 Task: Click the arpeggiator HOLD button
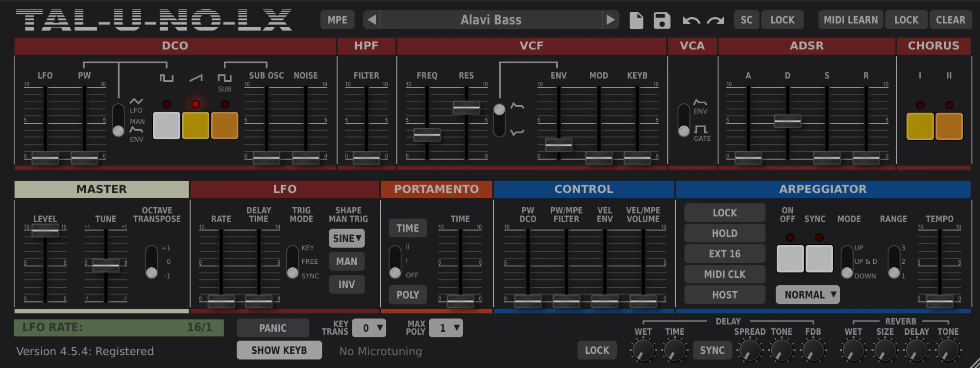point(725,233)
